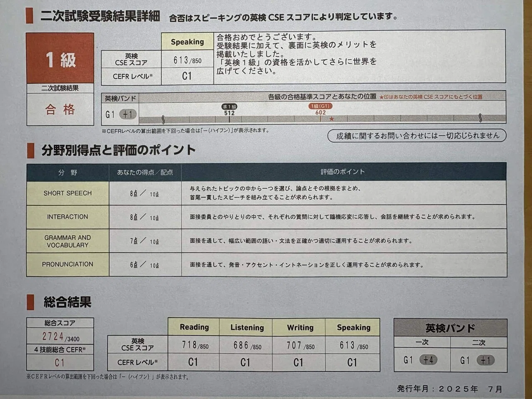The height and width of the screenshot is (399, 532).
Task: Click the 総合結果 heading
Action: tap(67, 302)
